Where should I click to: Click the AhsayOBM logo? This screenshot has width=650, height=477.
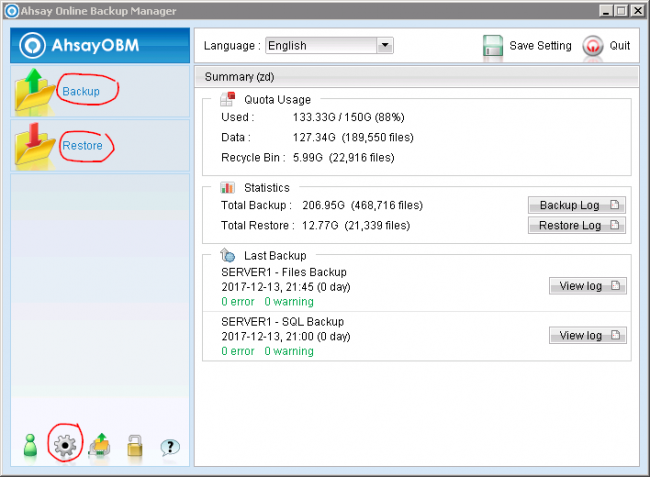point(80,45)
